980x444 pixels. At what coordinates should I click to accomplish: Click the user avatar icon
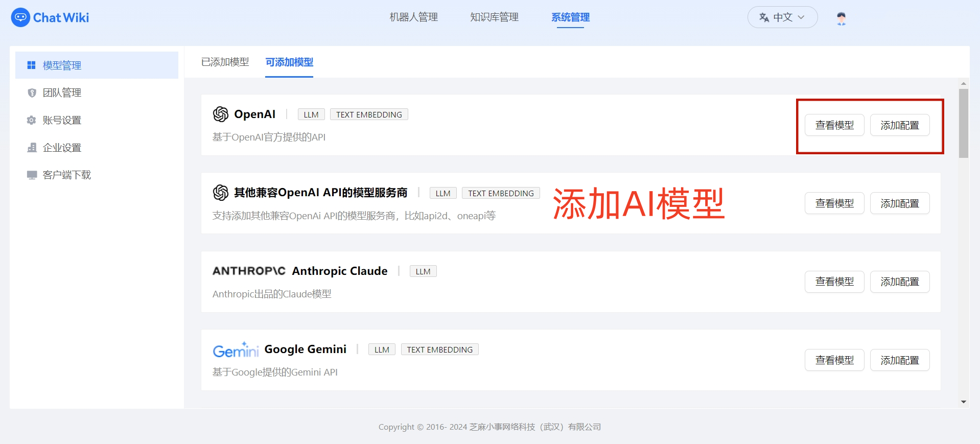[841, 18]
